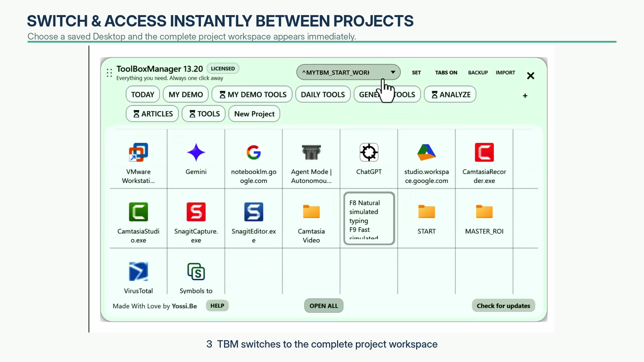The width and height of the screenshot is (644, 362).
Task: Open the VirusTotal icon
Action: (x=138, y=271)
